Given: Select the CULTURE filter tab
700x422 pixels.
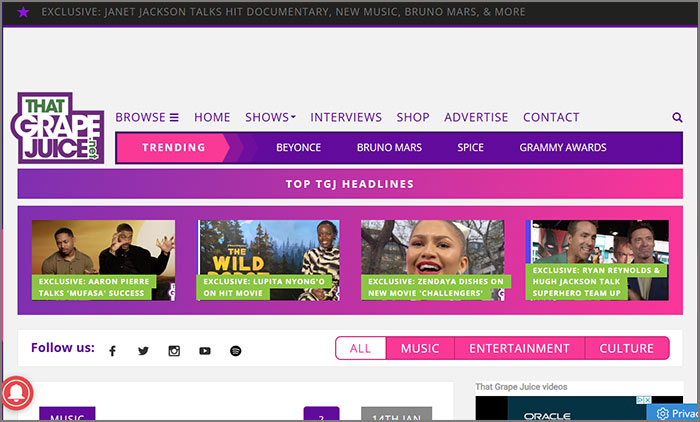Looking at the screenshot, I should tap(627, 348).
